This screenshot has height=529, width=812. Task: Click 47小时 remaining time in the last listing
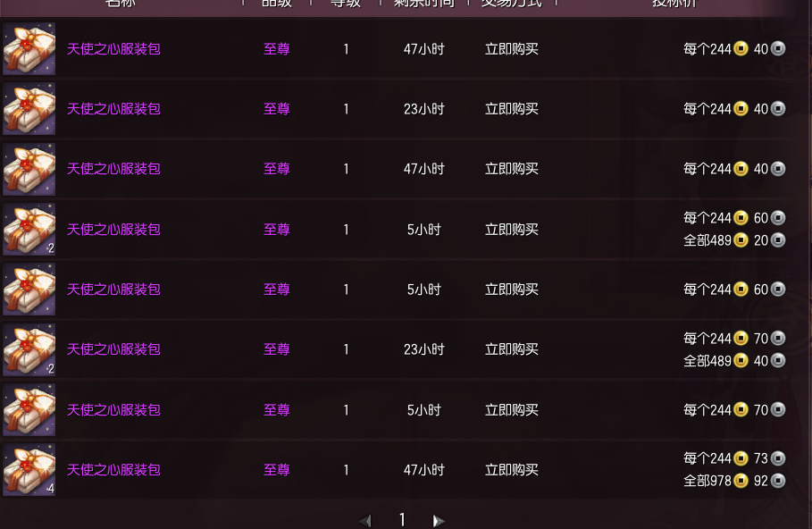coord(423,470)
